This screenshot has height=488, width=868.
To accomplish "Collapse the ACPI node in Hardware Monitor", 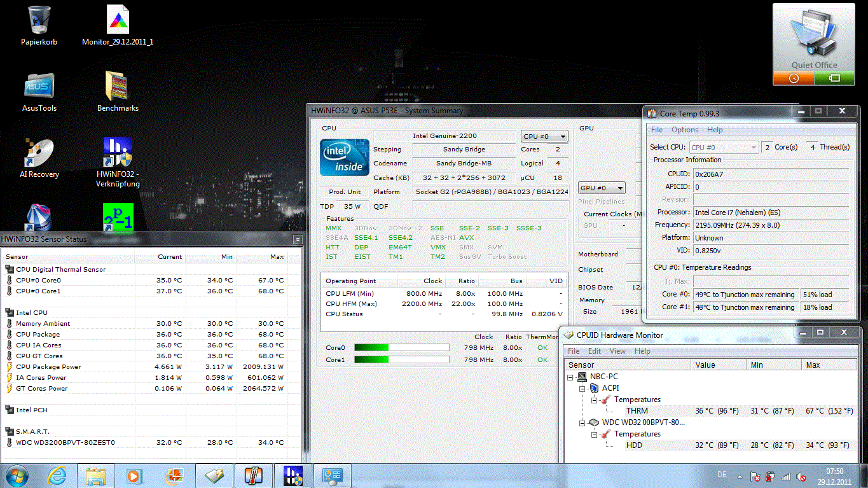I will click(x=583, y=388).
